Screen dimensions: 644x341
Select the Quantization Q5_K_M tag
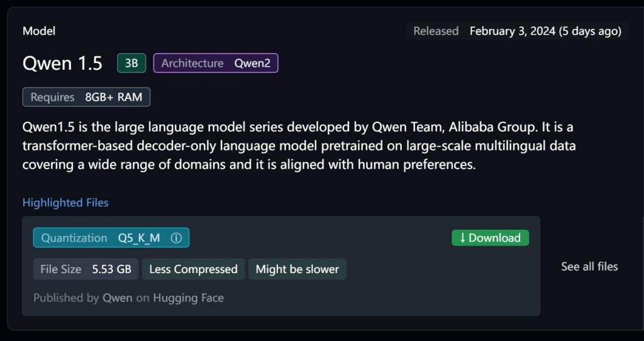click(111, 238)
